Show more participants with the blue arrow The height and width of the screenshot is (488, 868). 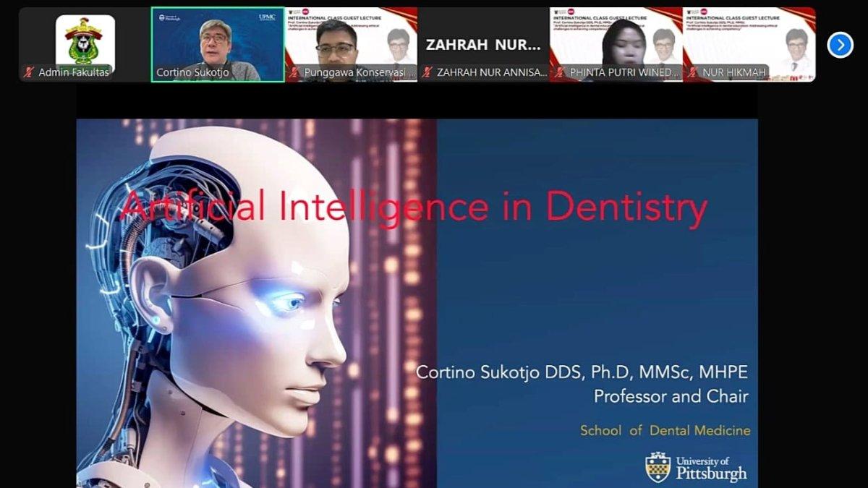click(x=840, y=45)
